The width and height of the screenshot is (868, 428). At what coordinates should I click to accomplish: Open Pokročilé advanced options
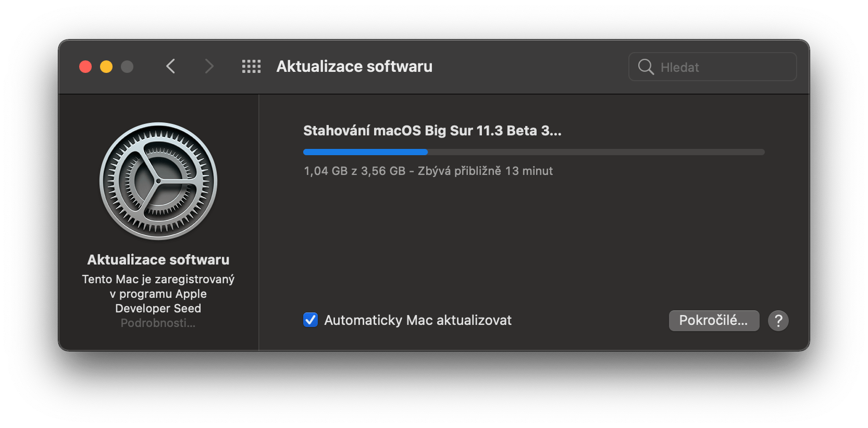[x=714, y=320]
